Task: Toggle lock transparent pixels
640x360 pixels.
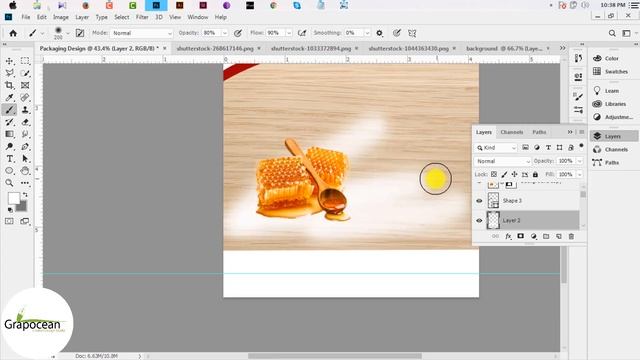Action: (494, 174)
